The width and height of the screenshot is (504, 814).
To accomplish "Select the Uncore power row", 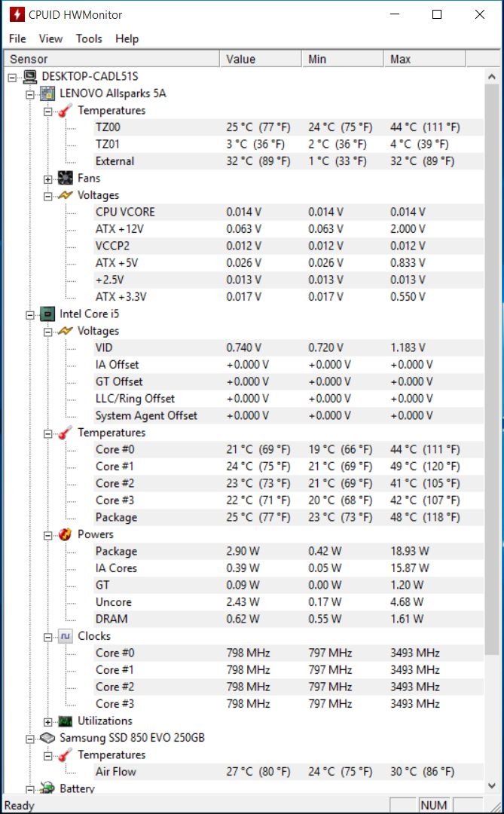I will (288, 602).
